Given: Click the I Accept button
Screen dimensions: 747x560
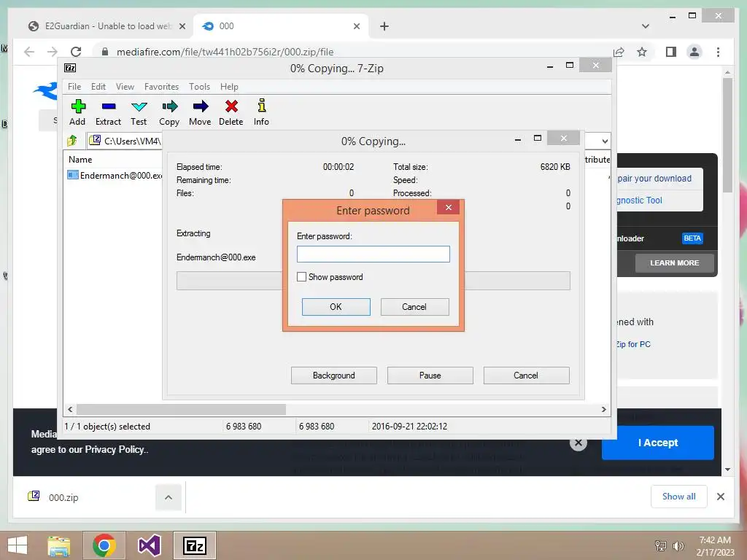Looking at the screenshot, I should 658,443.
